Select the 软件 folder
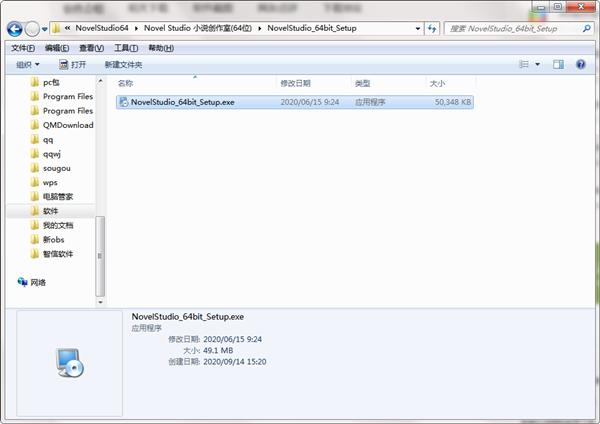 (x=51, y=211)
